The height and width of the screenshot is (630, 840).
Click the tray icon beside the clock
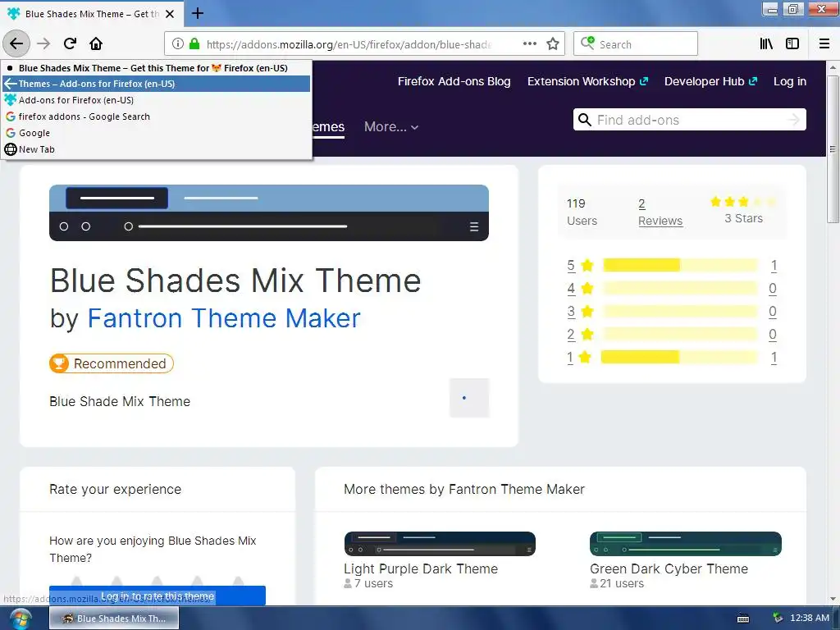[x=778, y=619]
